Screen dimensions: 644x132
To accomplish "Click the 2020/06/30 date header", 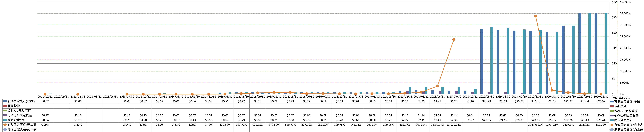I will (568, 97).
